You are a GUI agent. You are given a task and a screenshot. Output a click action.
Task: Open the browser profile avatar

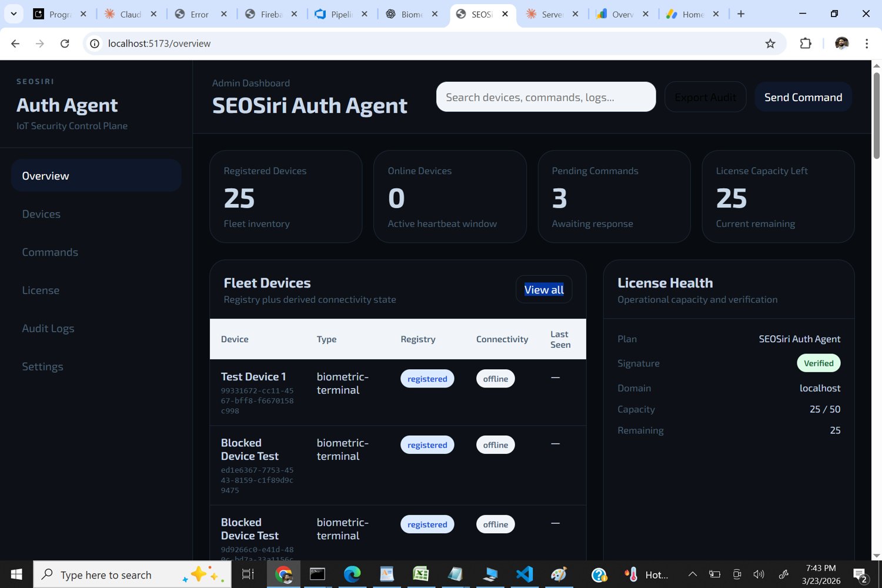click(x=842, y=43)
